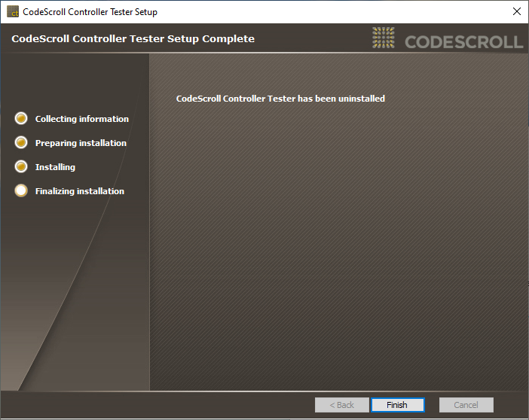Close the setup window
This screenshot has height=420, width=529.
click(x=516, y=11)
